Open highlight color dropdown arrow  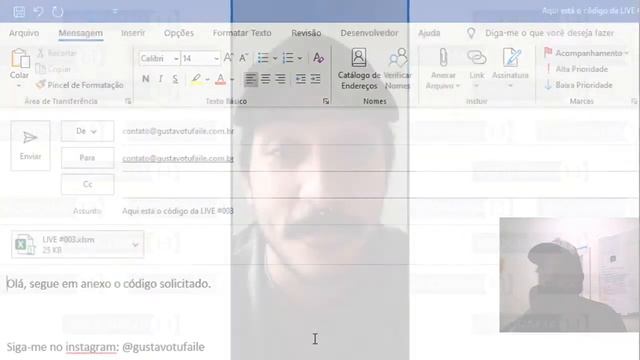click(x=207, y=80)
